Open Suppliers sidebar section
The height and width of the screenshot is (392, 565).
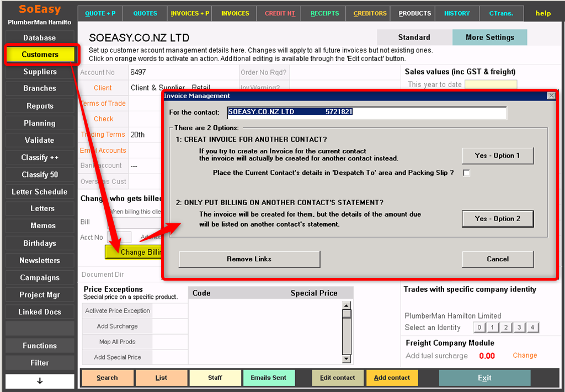point(40,72)
